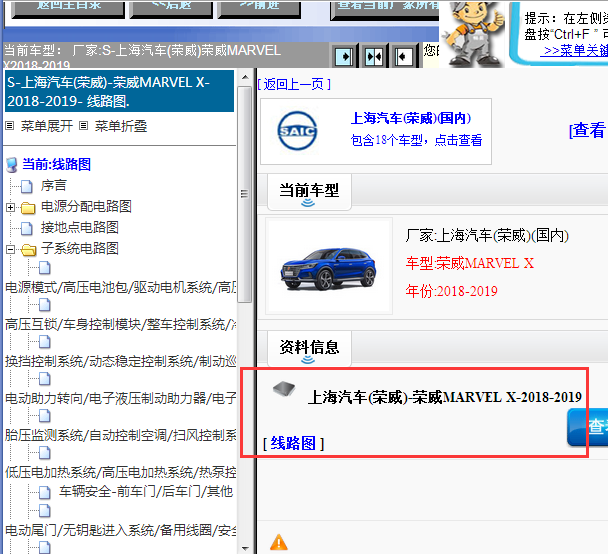
Task: Click the [查看 link at right
Action: pos(587,130)
